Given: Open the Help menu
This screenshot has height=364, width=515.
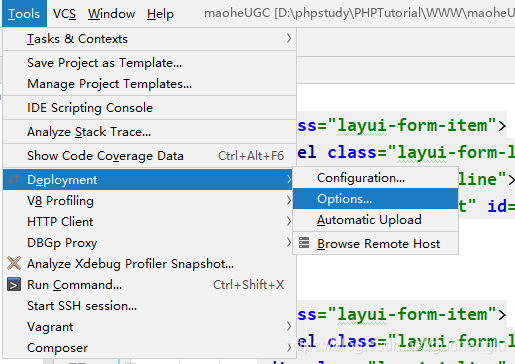Looking at the screenshot, I should (160, 14).
